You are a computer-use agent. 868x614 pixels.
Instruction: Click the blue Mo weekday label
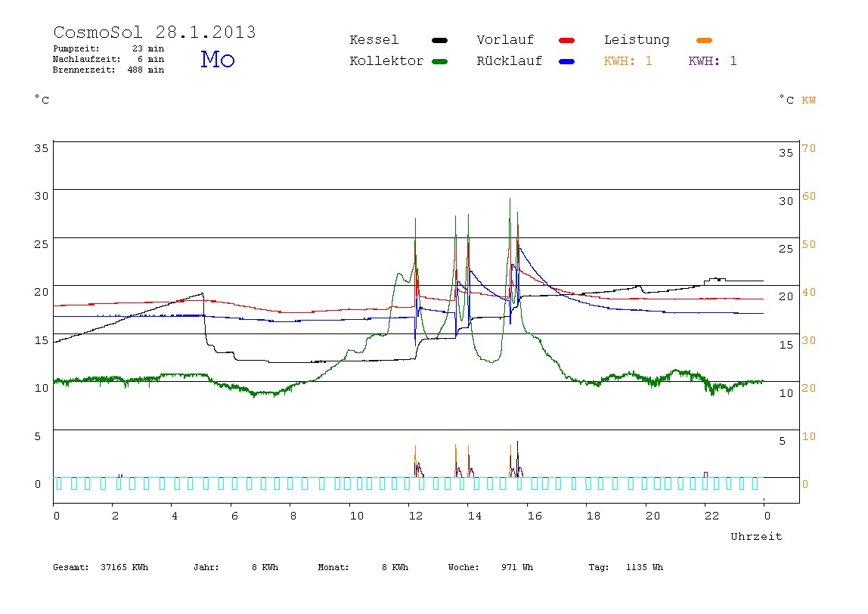coord(218,59)
